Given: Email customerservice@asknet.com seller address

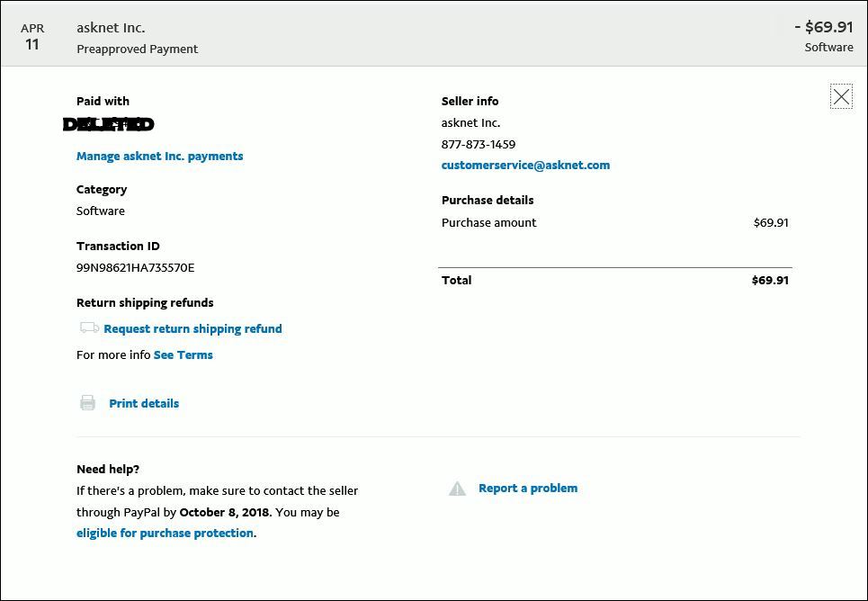Looking at the screenshot, I should click(525, 165).
